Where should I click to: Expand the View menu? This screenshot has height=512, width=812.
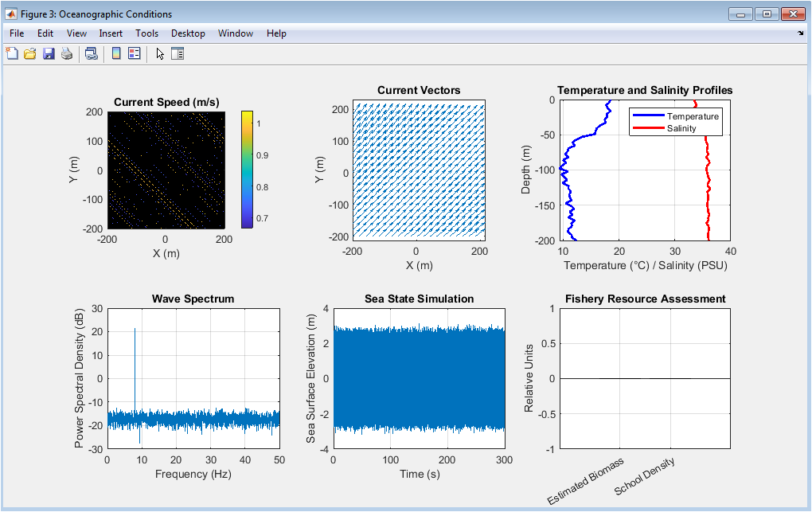coord(76,33)
